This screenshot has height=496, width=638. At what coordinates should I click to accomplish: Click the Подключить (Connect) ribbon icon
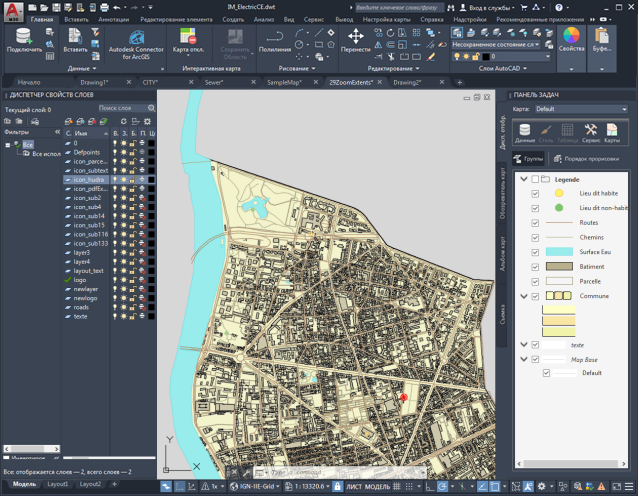tap(24, 38)
